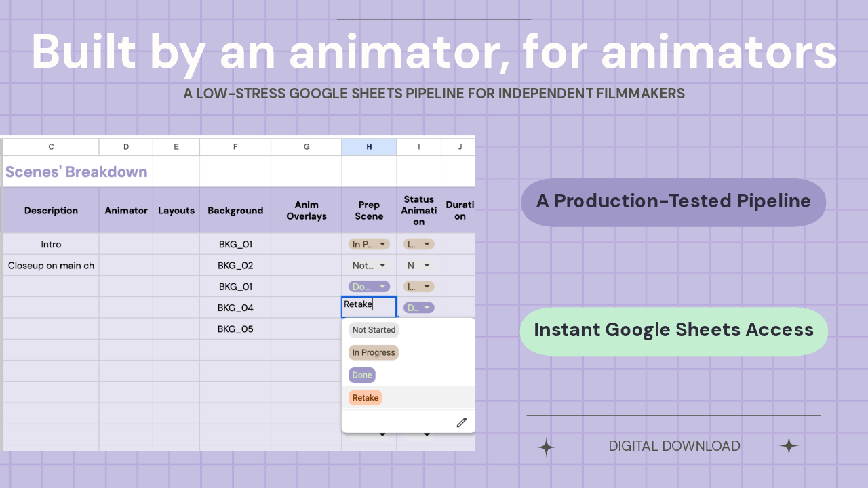Open Status Animation dropdown in the Intro row

[x=418, y=244]
